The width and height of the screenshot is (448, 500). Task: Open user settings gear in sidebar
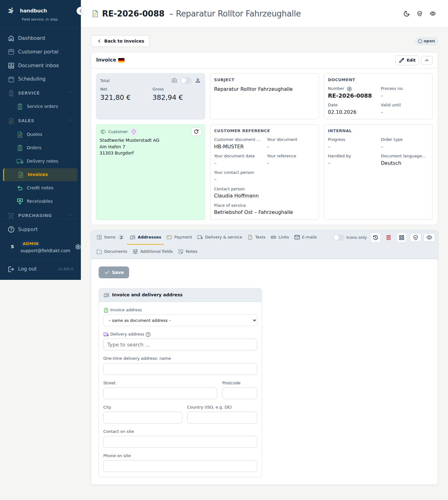point(78,247)
